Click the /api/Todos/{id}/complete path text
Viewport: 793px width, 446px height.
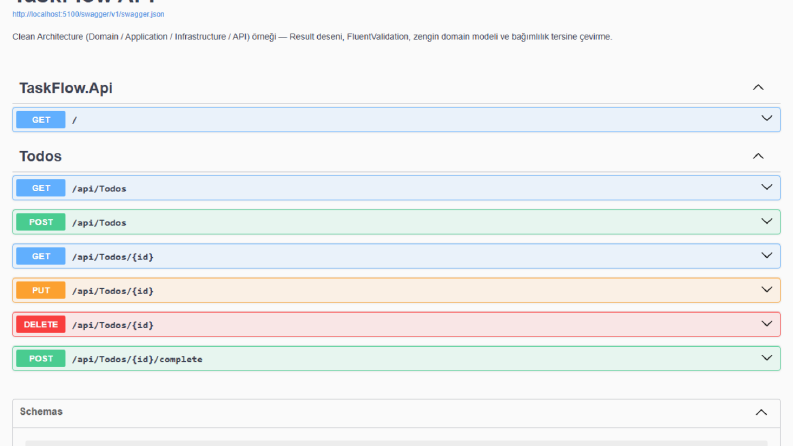pos(137,359)
